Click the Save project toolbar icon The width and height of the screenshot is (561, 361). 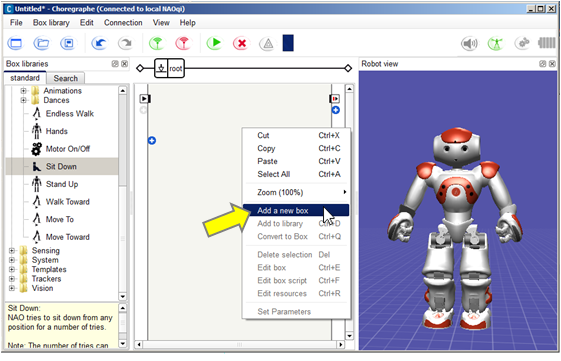coord(68,43)
